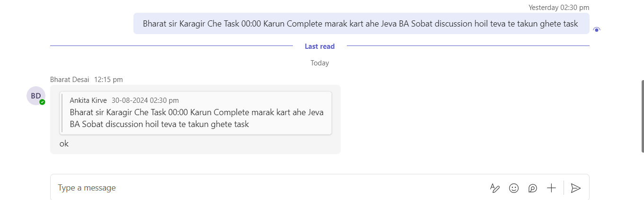Click the 12:15 pm message timestamp
The image size is (644, 200).
pos(108,80)
